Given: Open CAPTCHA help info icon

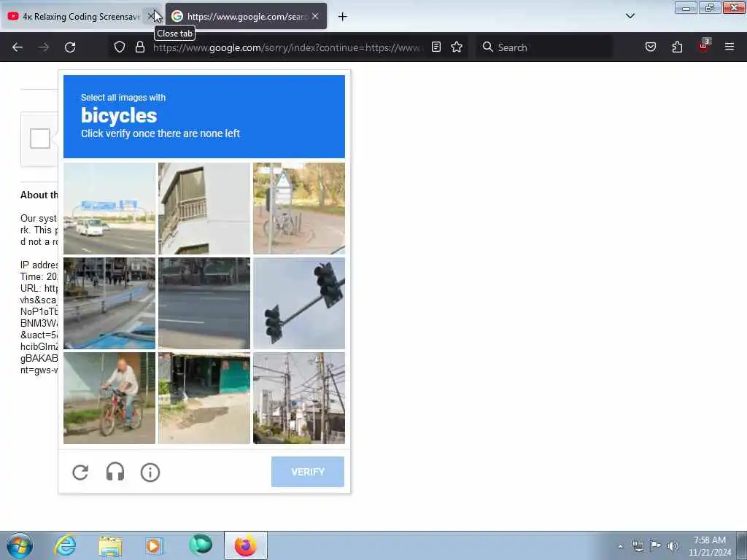Looking at the screenshot, I should tap(150, 472).
